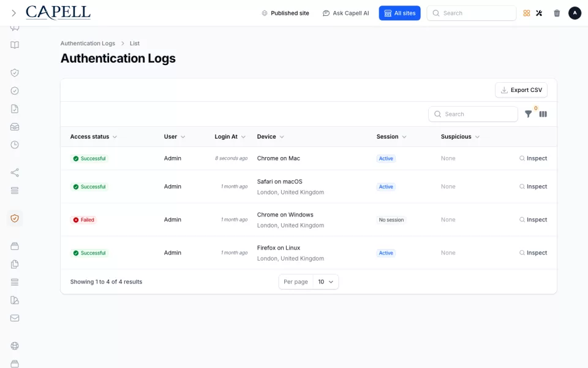Click the Failed status badge
The height and width of the screenshot is (368, 588).
pyautogui.click(x=83, y=220)
